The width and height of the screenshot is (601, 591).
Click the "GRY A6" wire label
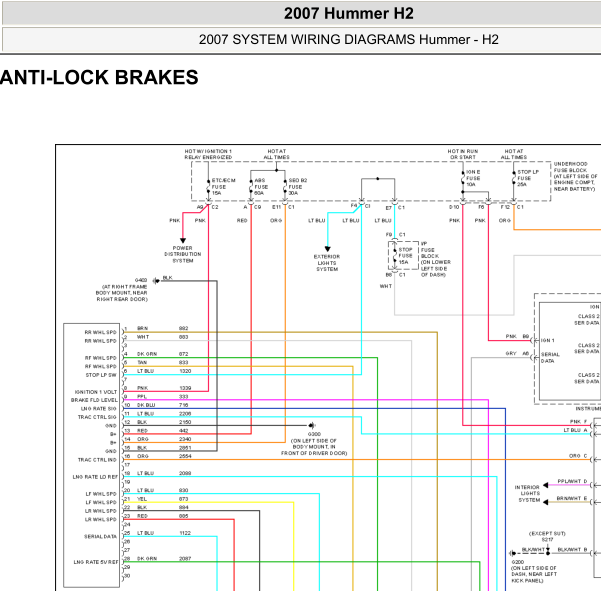tap(517, 353)
